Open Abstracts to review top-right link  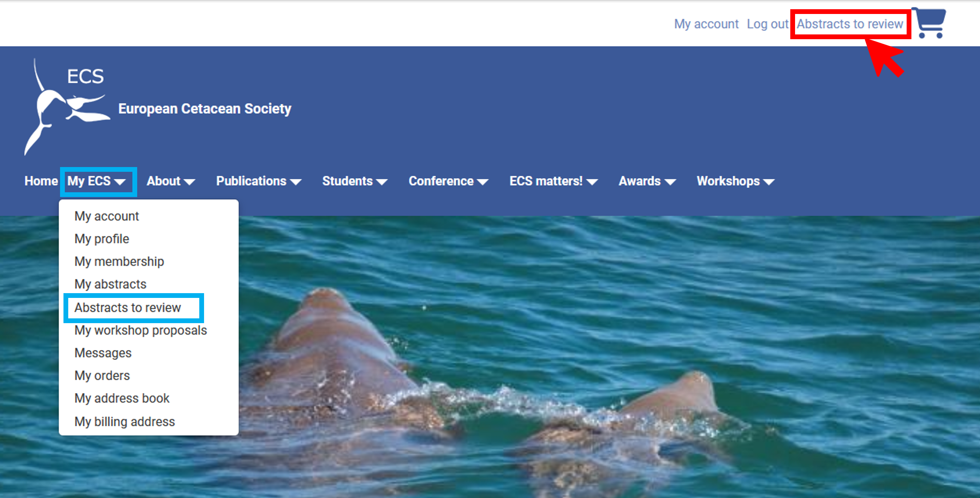coord(850,24)
